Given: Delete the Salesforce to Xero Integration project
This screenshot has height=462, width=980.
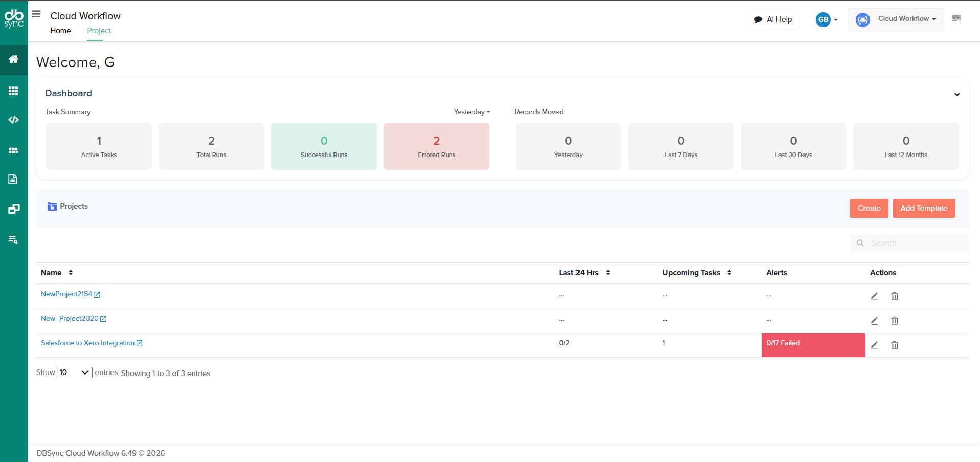Looking at the screenshot, I should tap(895, 345).
